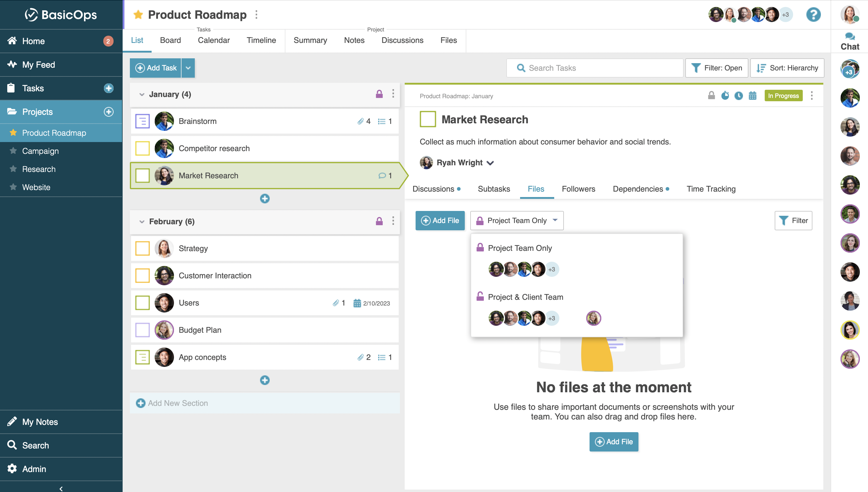This screenshot has height=492, width=868.
Task: Check the Competitor research task checkbox
Action: [x=143, y=148]
